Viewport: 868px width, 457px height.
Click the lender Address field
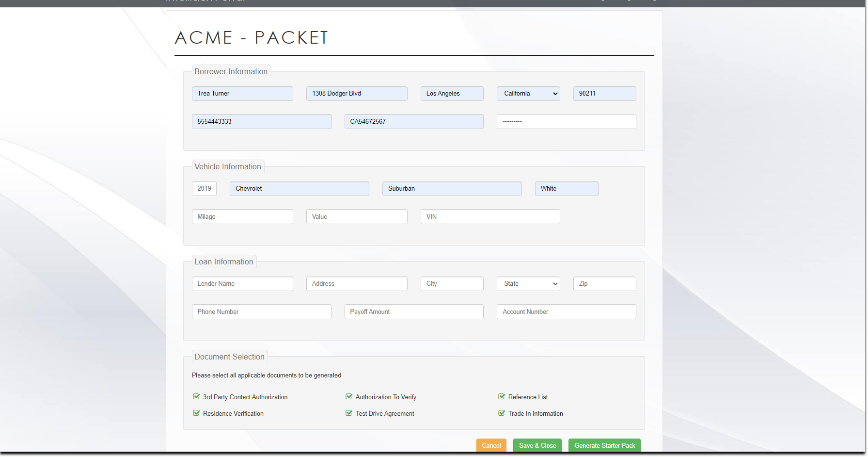[x=357, y=284]
